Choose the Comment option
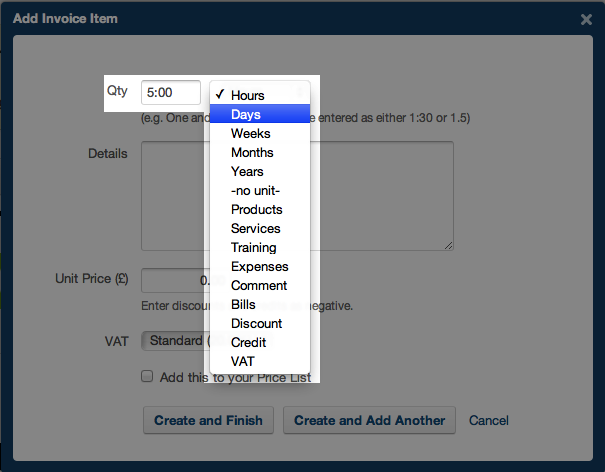 [x=258, y=286]
